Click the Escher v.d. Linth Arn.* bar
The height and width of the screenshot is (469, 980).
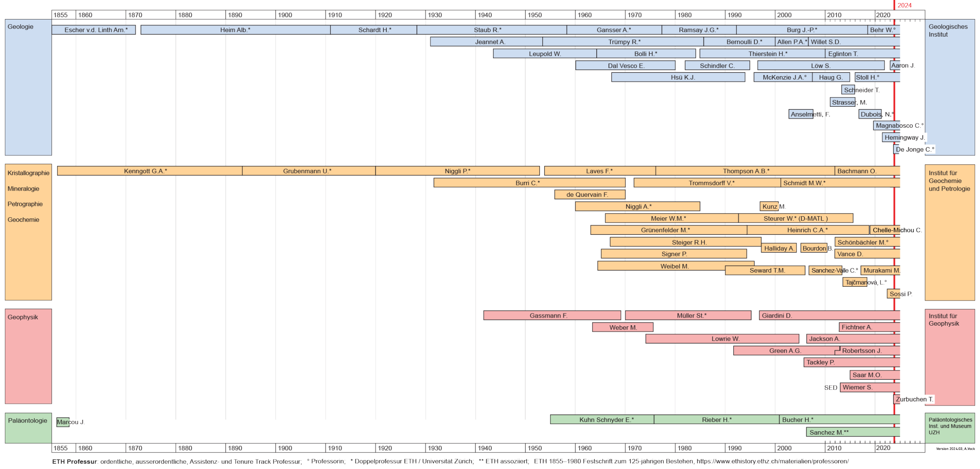(93, 30)
